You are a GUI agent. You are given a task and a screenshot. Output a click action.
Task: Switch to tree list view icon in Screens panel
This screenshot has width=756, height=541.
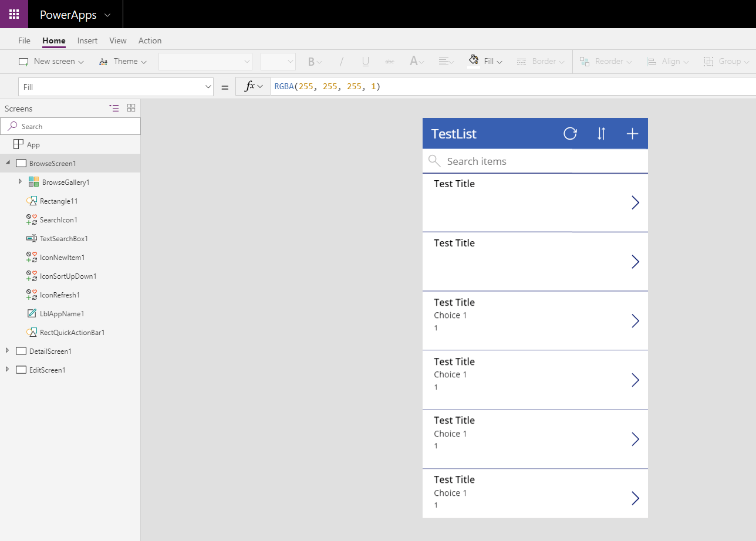[114, 108]
